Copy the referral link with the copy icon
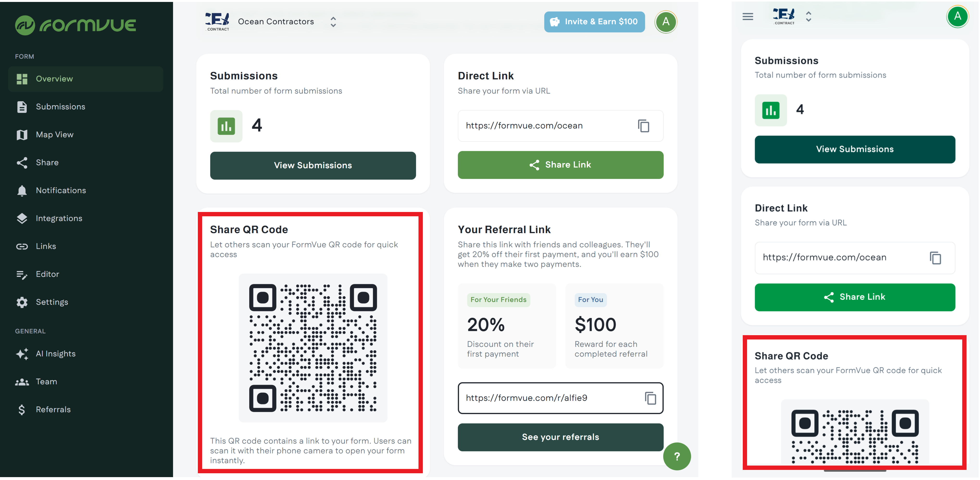 coord(650,398)
